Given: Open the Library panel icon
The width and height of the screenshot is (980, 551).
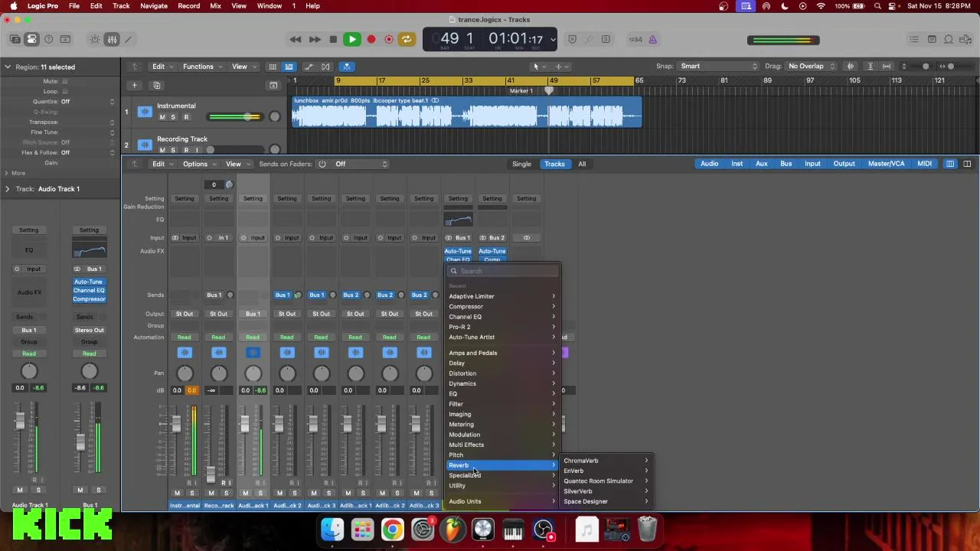Looking at the screenshot, I should point(15,39).
